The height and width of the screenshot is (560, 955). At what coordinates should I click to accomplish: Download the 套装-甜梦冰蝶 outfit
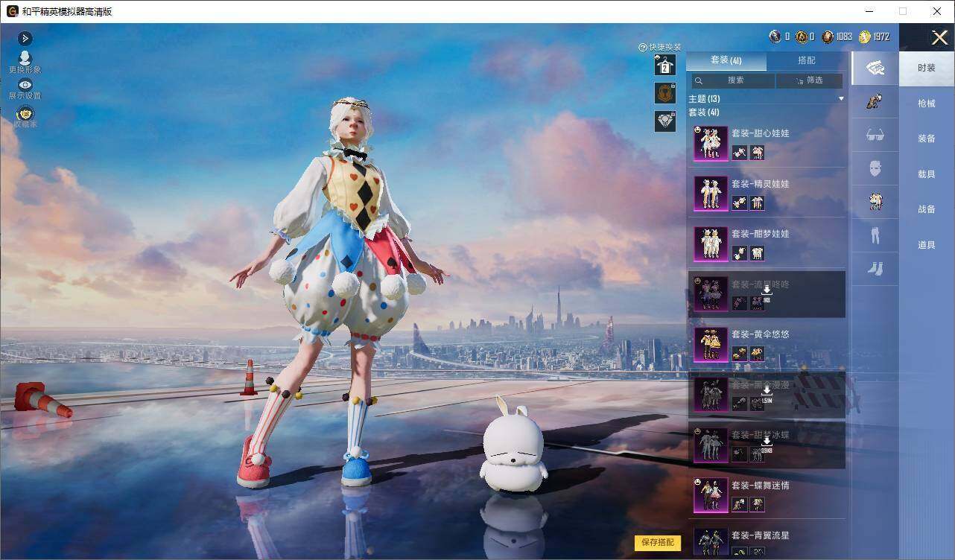pyautogui.click(x=767, y=441)
